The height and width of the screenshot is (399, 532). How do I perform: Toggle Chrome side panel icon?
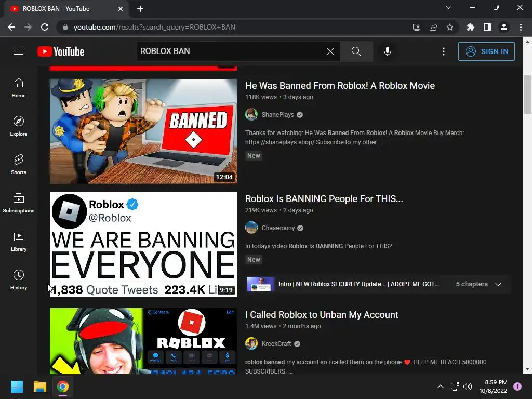(x=487, y=27)
